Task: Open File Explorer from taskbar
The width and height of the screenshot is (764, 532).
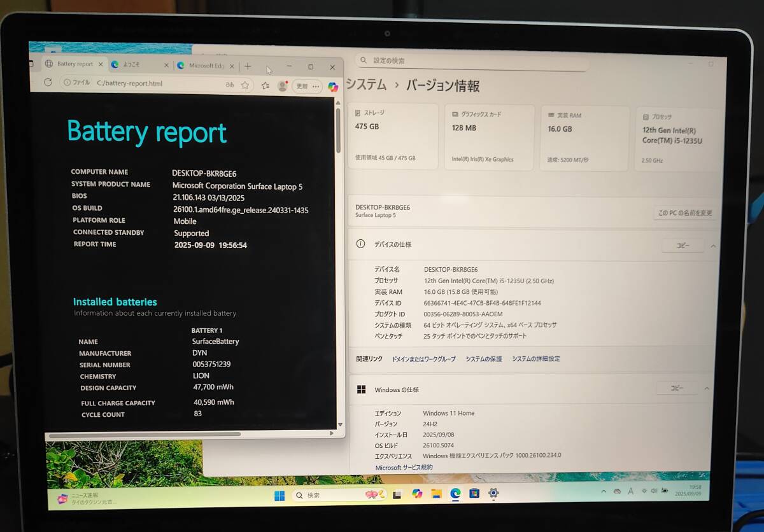Action: coord(436,494)
